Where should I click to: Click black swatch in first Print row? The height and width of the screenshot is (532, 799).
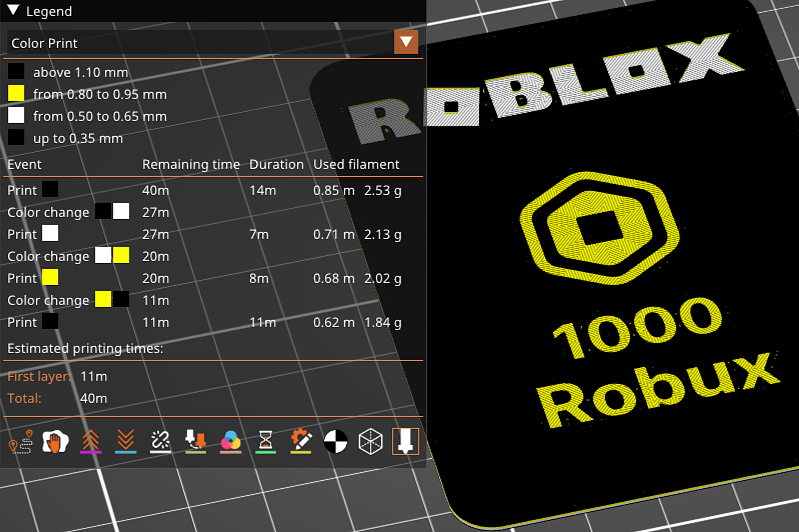[x=50, y=190]
